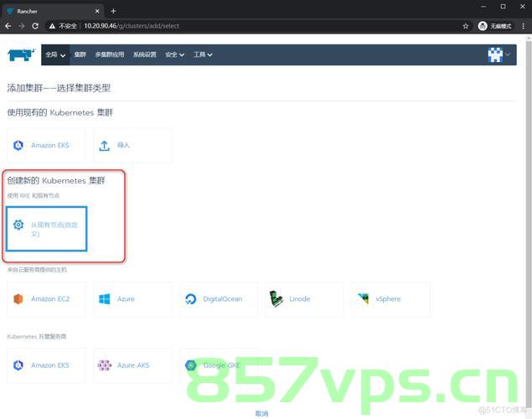Click the vSphere logo icon
The height and width of the screenshot is (419, 532).
(363, 298)
